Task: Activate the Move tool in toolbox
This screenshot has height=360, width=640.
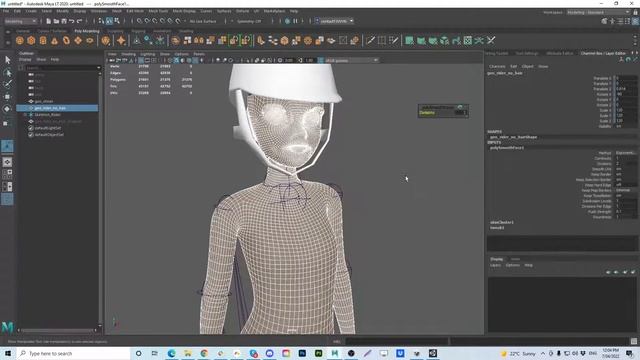Action: (7, 97)
